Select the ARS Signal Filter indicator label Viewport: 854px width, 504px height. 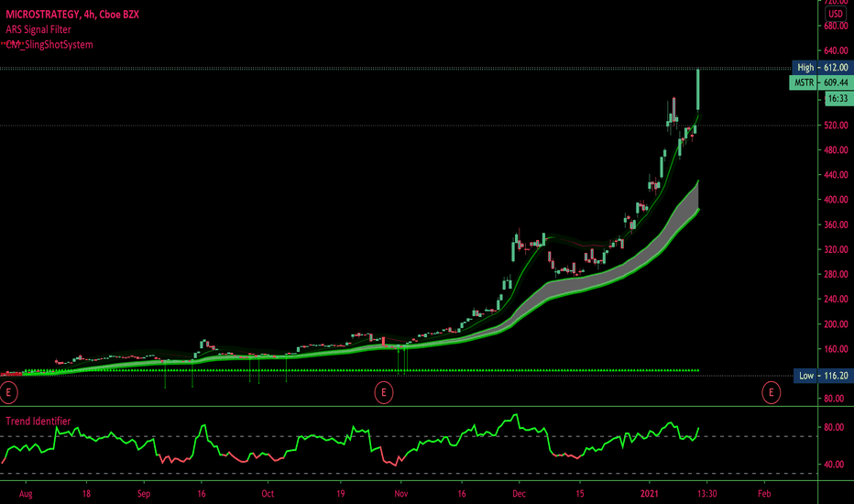pos(38,29)
